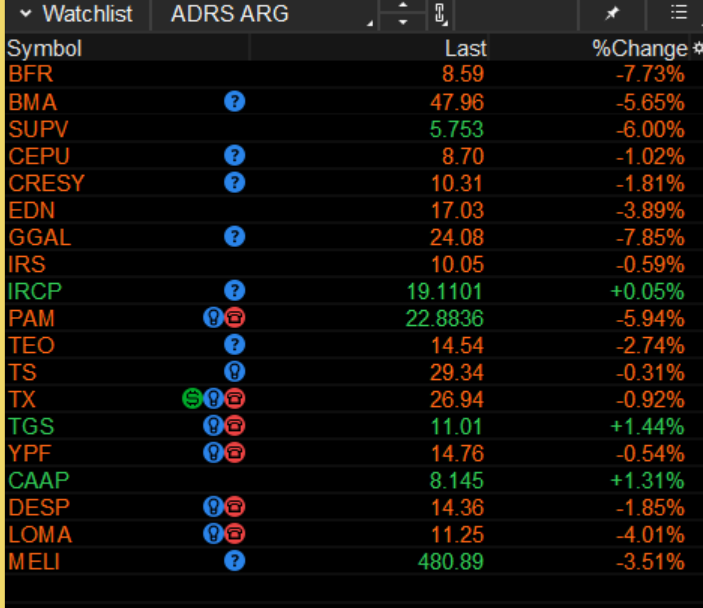Click the lightbulb icon in DESP row
This screenshot has height=608, width=703.
213,507
